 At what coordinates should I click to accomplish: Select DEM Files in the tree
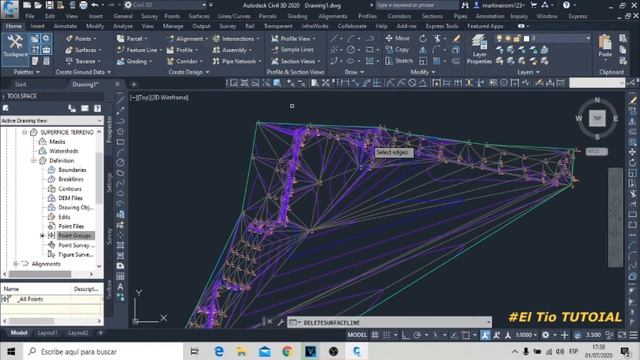pyautogui.click(x=70, y=198)
